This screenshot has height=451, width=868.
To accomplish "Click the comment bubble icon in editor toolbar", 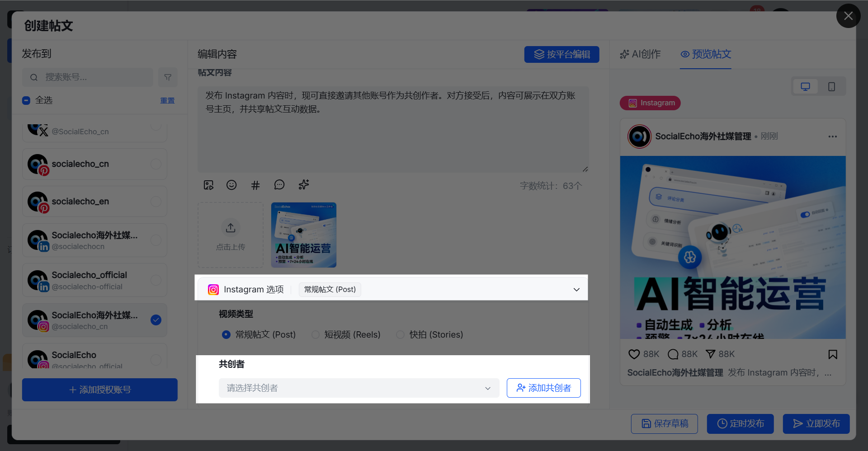I will point(279,185).
